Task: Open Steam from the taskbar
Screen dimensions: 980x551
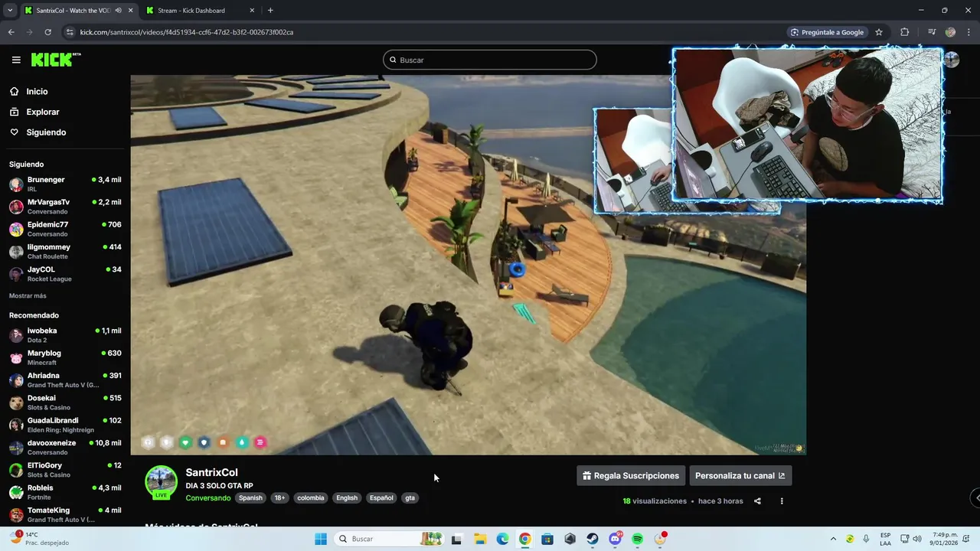Action: pos(593,539)
